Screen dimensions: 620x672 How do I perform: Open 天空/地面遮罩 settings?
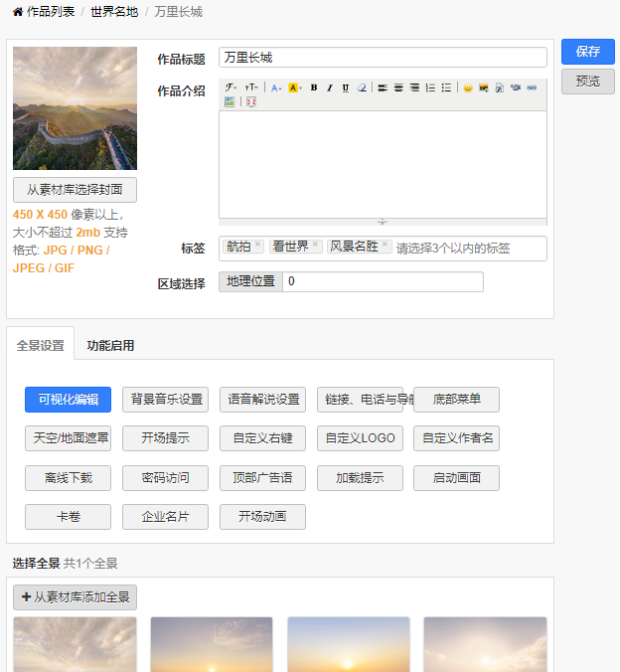(69, 438)
